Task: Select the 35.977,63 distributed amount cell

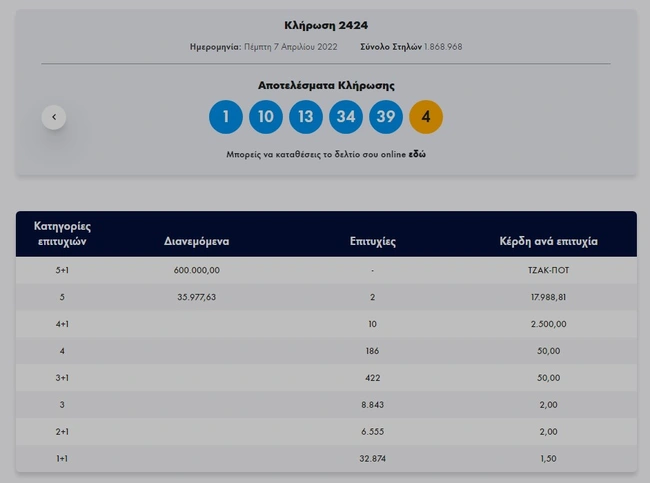Action: tap(197, 297)
